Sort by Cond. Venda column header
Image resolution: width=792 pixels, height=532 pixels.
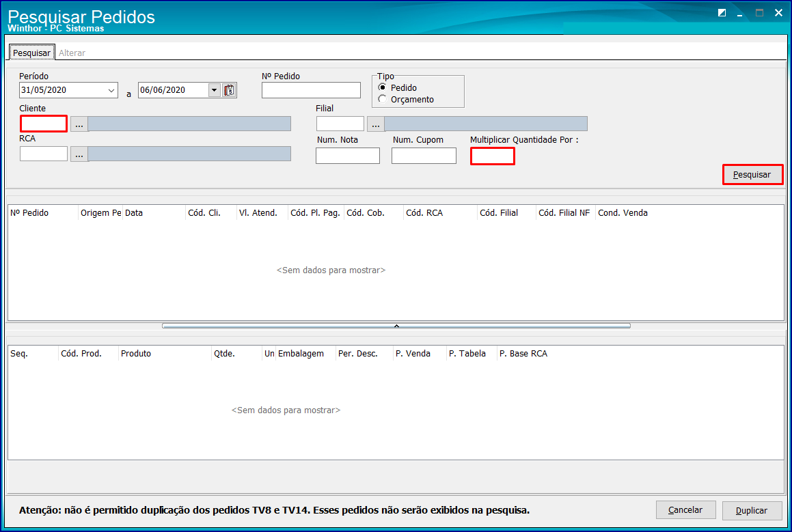[x=623, y=213]
